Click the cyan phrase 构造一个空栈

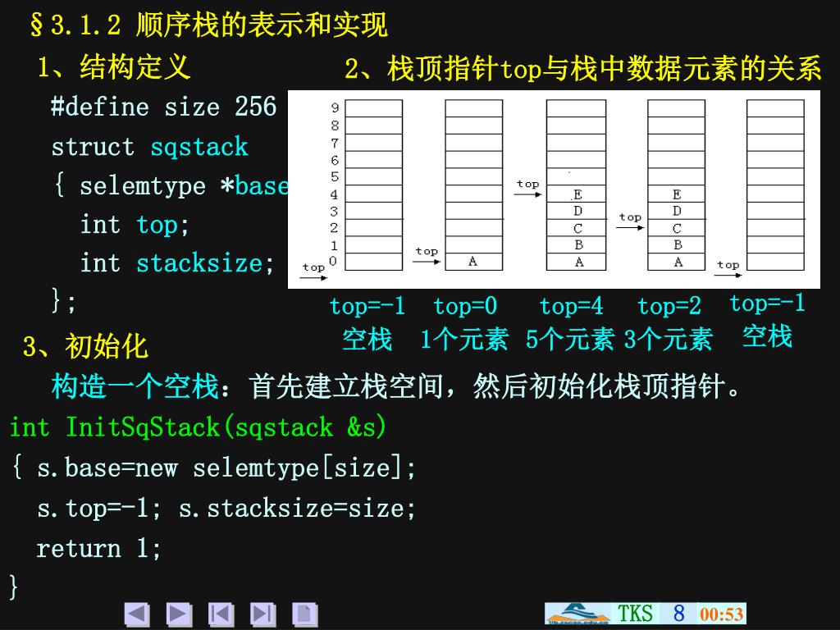coord(135,386)
